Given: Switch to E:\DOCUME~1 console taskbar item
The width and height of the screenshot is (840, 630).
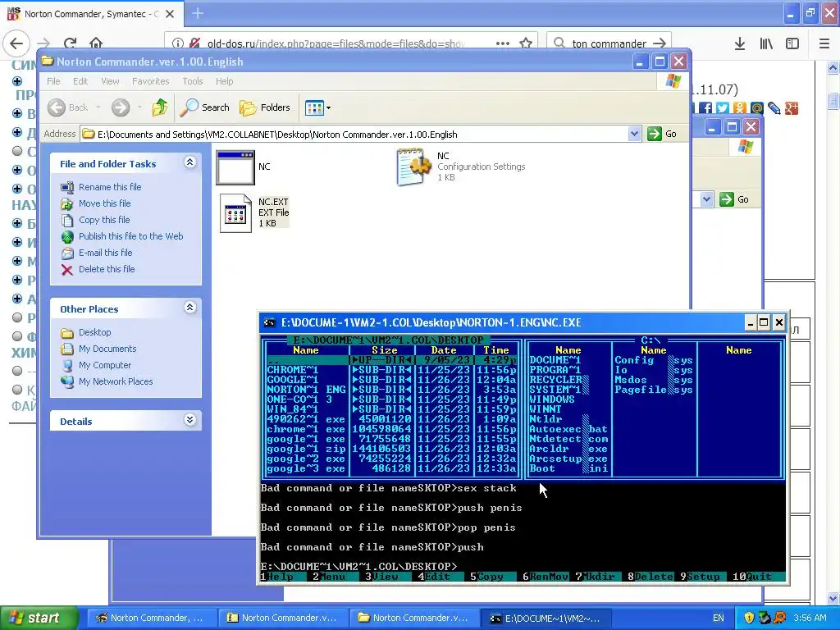Looking at the screenshot, I should (545, 619).
